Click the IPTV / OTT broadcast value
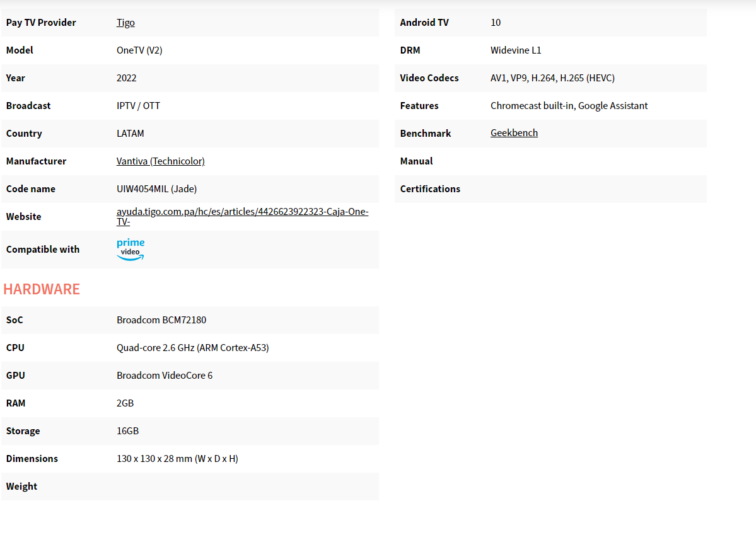Viewport: 756px width, 542px height. [x=138, y=106]
